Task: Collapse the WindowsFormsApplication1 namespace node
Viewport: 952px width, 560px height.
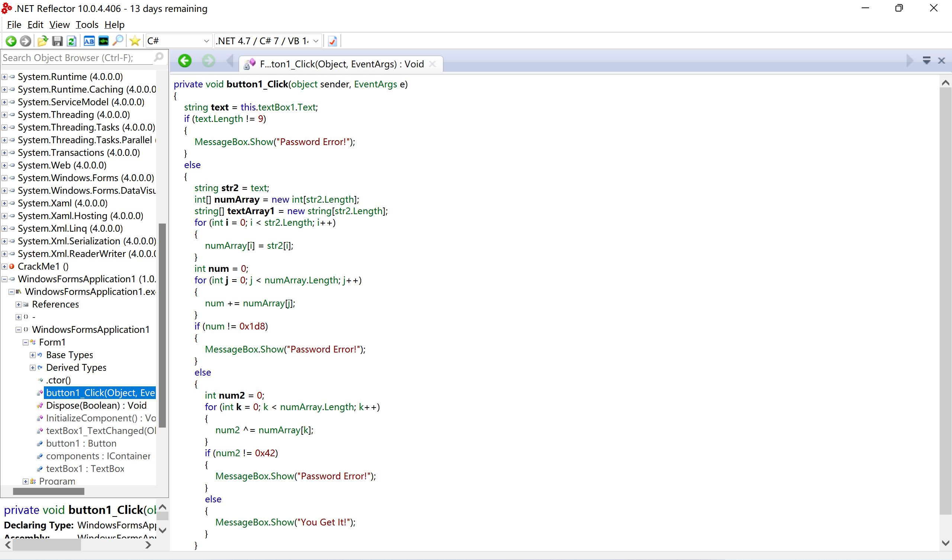Action: [x=19, y=329]
